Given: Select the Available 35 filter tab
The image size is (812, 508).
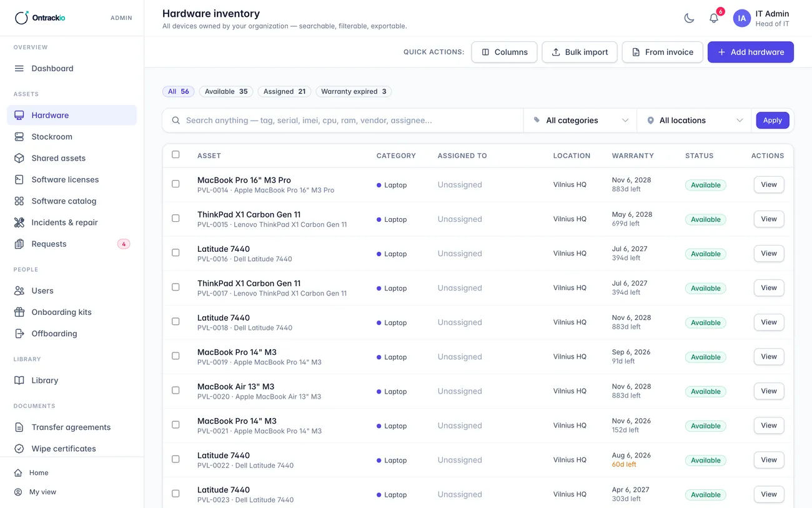Looking at the screenshot, I should [x=226, y=91].
